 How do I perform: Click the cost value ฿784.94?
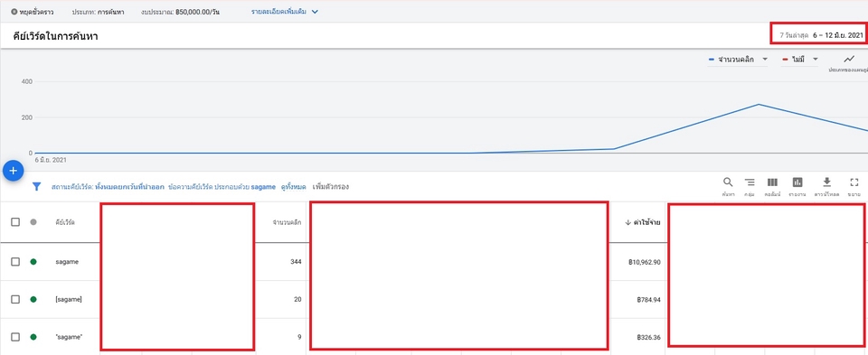pyautogui.click(x=649, y=300)
